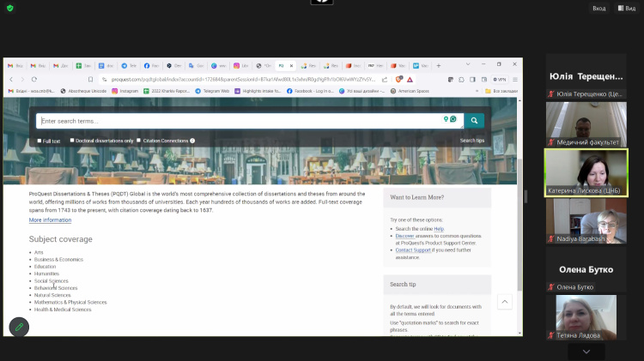Select Катерина Лискова video thumbnail
Viewport: 644px width, 361px height.
pyautogui.click(x=586, y=172)
